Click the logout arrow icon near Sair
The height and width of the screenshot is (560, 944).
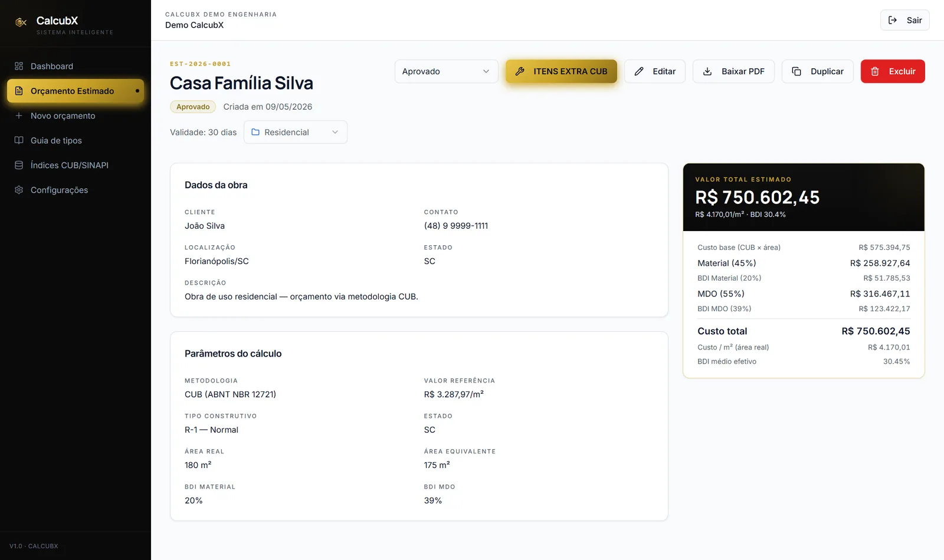(893, 20)
